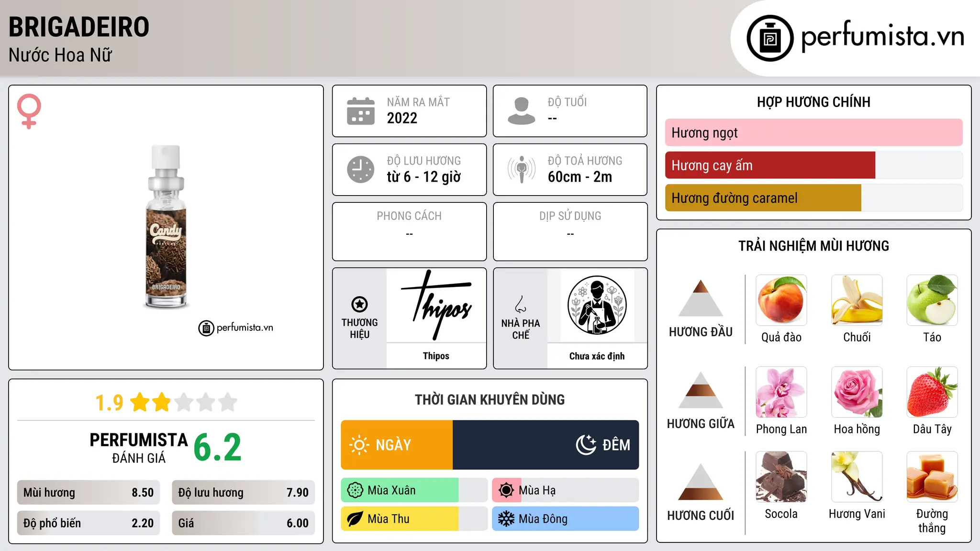
Task: Click the person icon beside Độ tuổi
Action: click(x=521, y=111)
